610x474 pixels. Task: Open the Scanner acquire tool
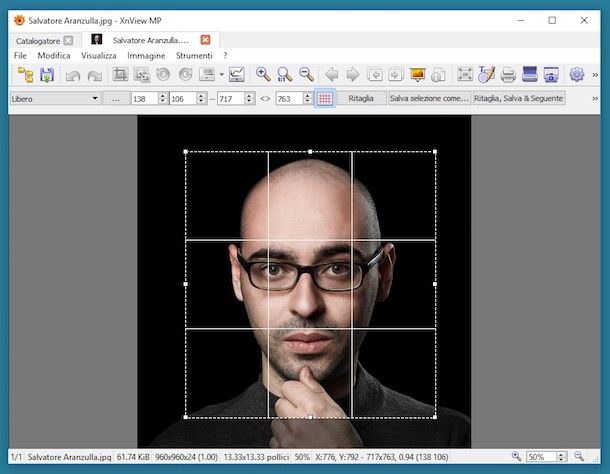529,74
